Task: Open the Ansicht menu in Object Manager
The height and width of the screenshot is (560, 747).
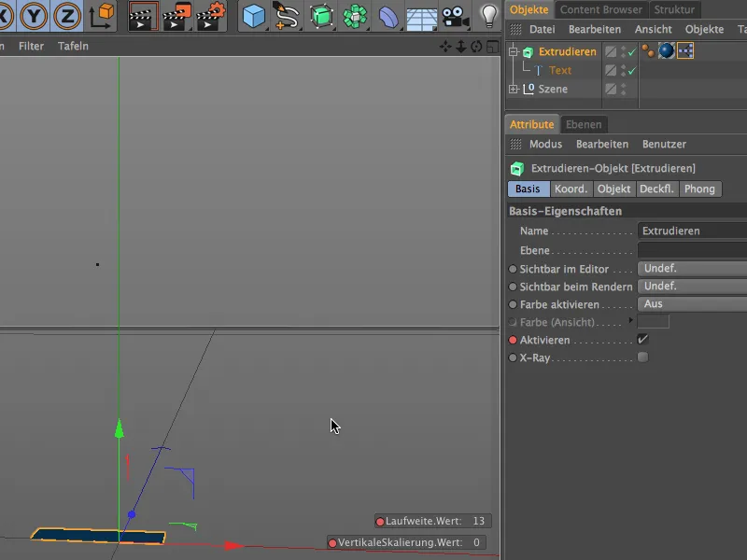Action: click(653, 30)
